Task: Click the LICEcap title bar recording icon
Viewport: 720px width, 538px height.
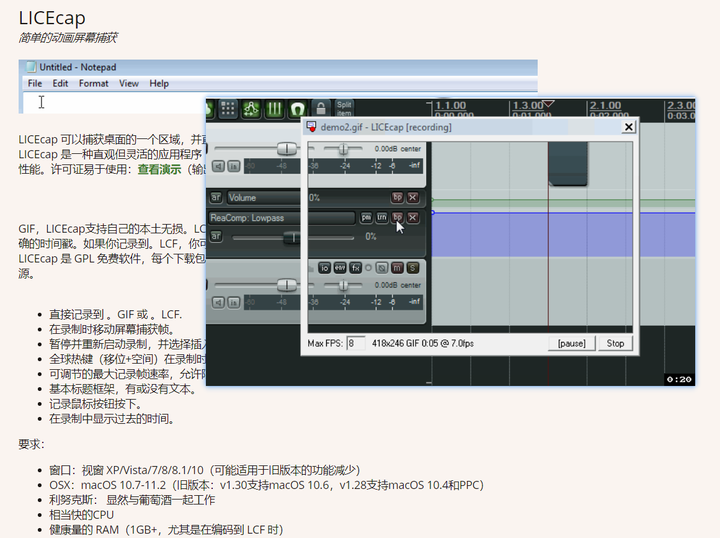Action: coord(311,127)
